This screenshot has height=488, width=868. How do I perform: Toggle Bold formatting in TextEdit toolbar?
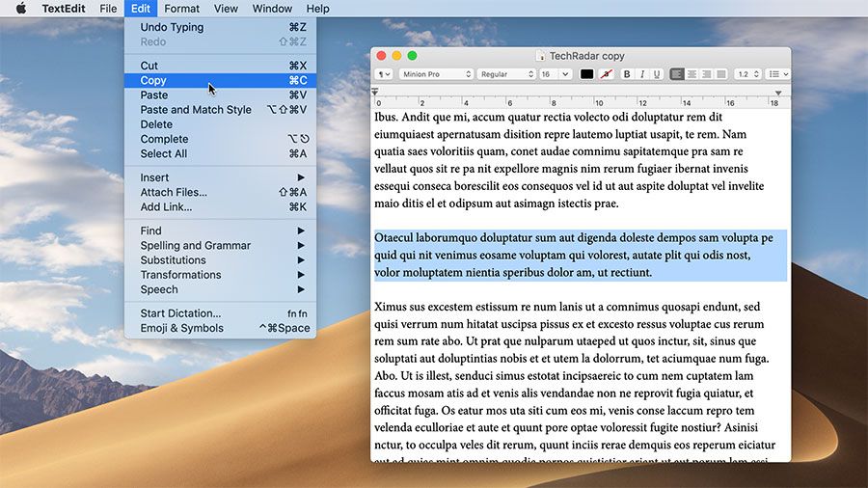(x=627, y=74)
